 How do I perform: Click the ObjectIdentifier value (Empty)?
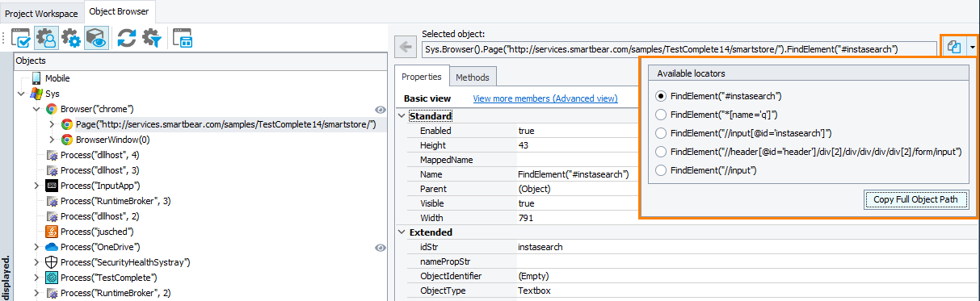(534, 276)
